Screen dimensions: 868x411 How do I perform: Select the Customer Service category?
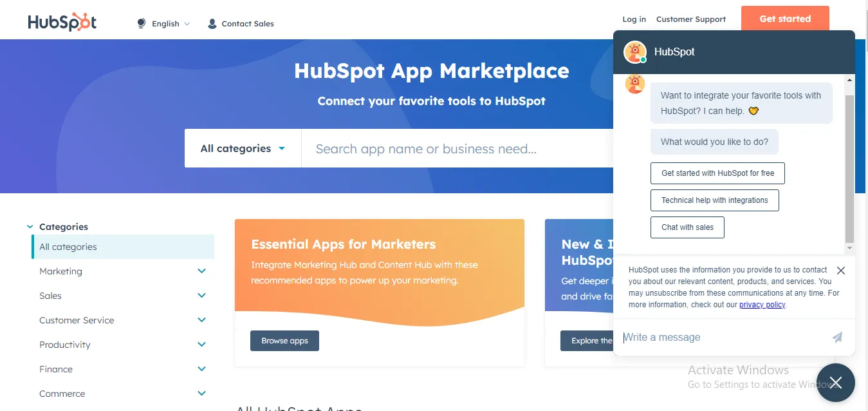(x=77, y=320)
